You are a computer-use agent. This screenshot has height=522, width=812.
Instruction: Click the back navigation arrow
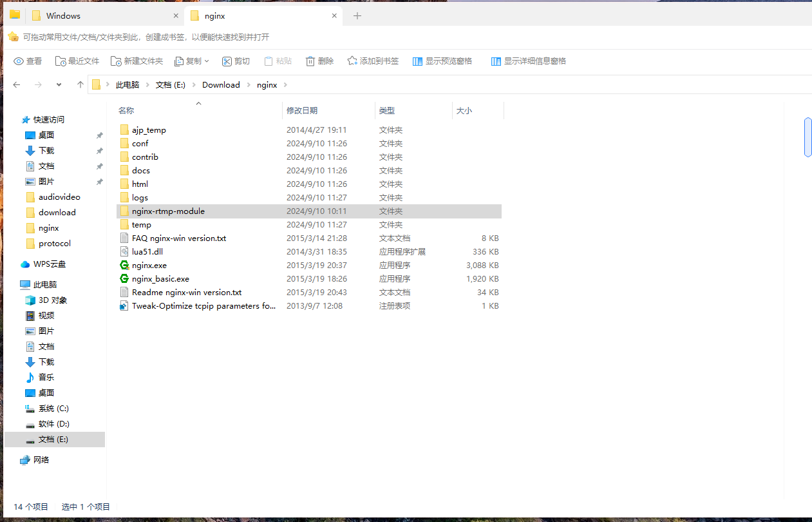coord(17,84)
